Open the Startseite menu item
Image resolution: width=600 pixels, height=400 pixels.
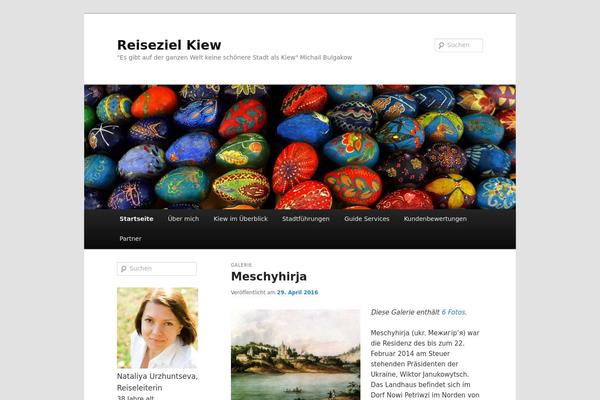[x=136, y=219]
